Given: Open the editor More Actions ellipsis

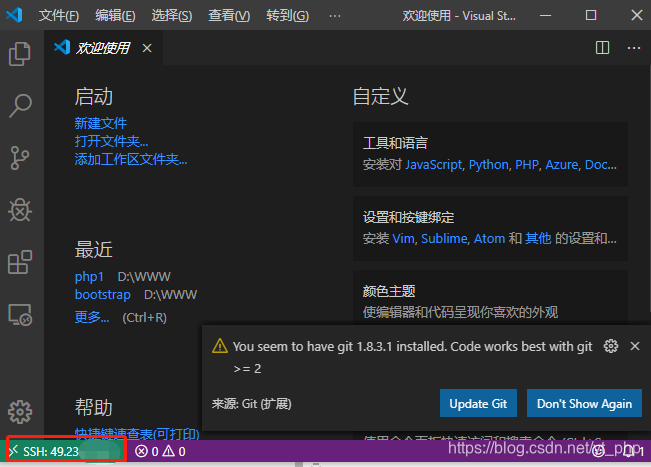Looking at the screenshot, I should pos(634,48).
